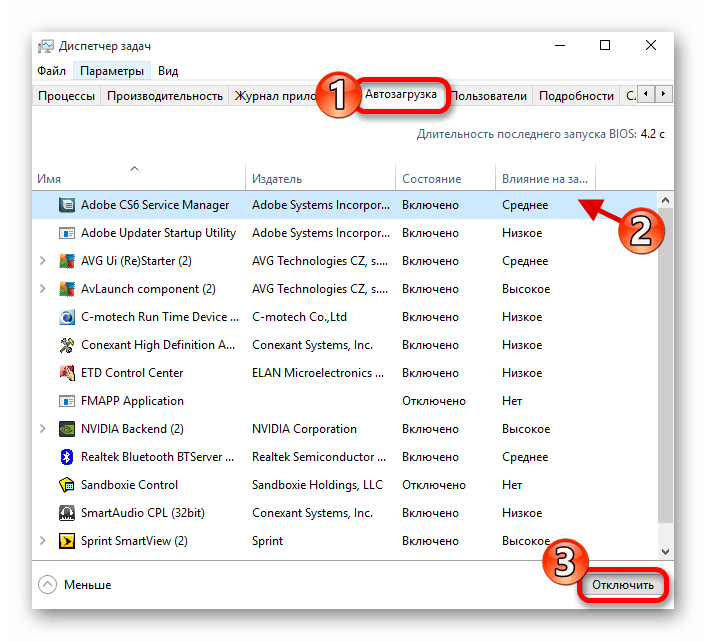The height and width of the screenshot is (641, 706).
Task: Select the Автозагрузка tab
Action: click(x=401, y=94)
